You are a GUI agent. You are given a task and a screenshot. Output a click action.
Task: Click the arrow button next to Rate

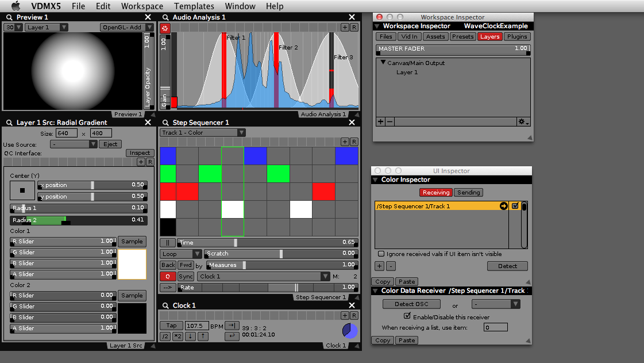[168, 288]
